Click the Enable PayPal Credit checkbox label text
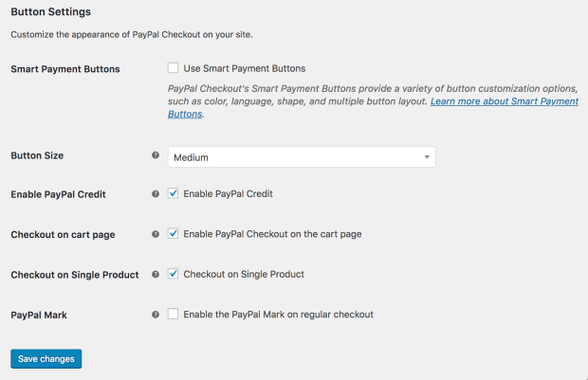The image size is (588, 380). pyautogui.click(x=228, y=193)
